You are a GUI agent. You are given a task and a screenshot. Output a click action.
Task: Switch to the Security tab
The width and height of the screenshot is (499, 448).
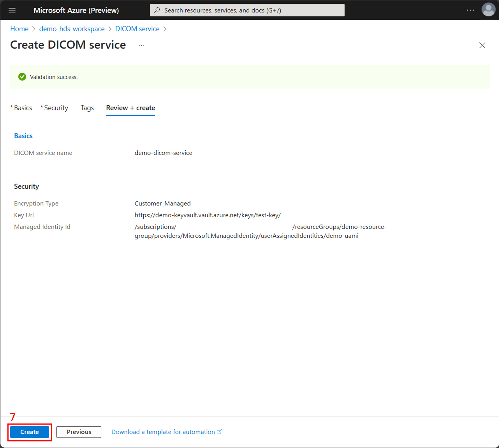pyautogui.click(x=56, y=108)
